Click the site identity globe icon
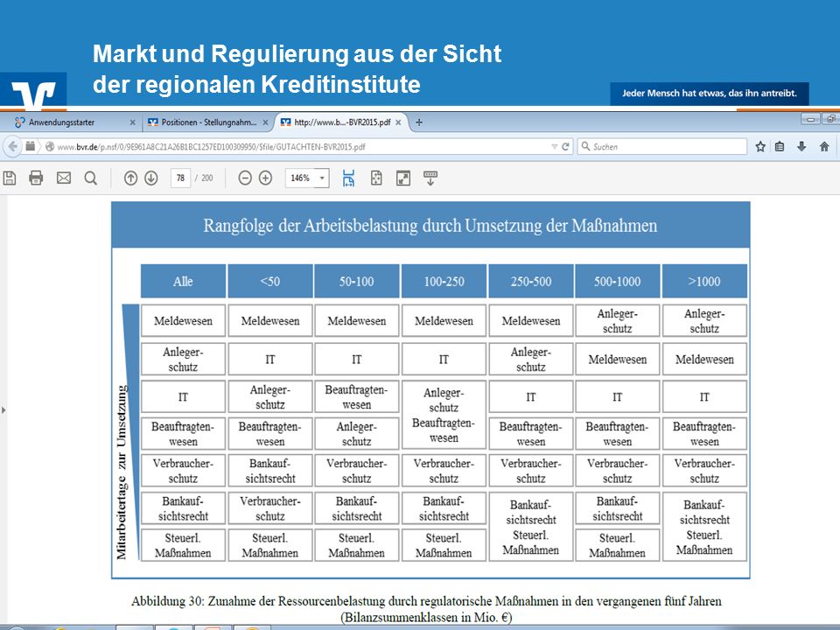 [50, 146]
